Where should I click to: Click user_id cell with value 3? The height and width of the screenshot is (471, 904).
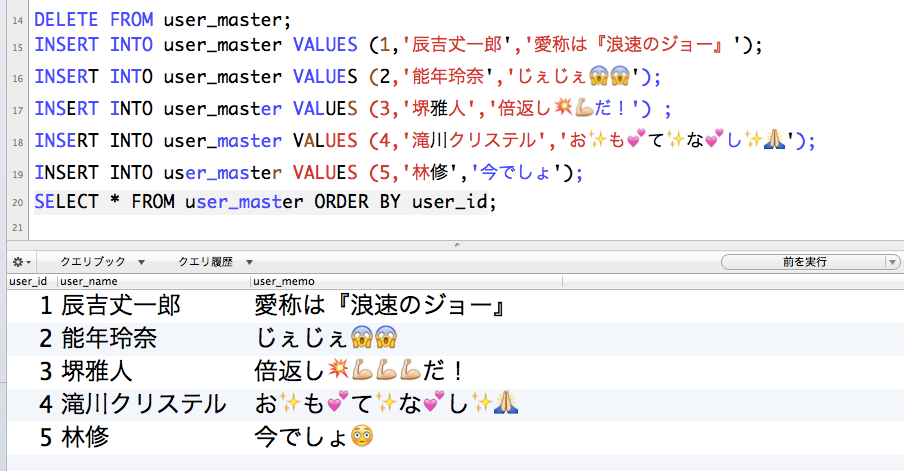46,371
